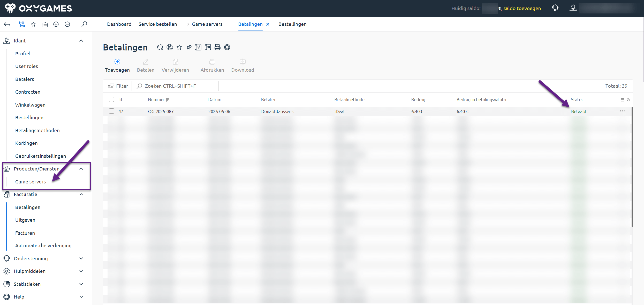Switch to the Bestellingen tab
Image resolution: width=644 pixels, height=305 pixels.
(292, 24)
